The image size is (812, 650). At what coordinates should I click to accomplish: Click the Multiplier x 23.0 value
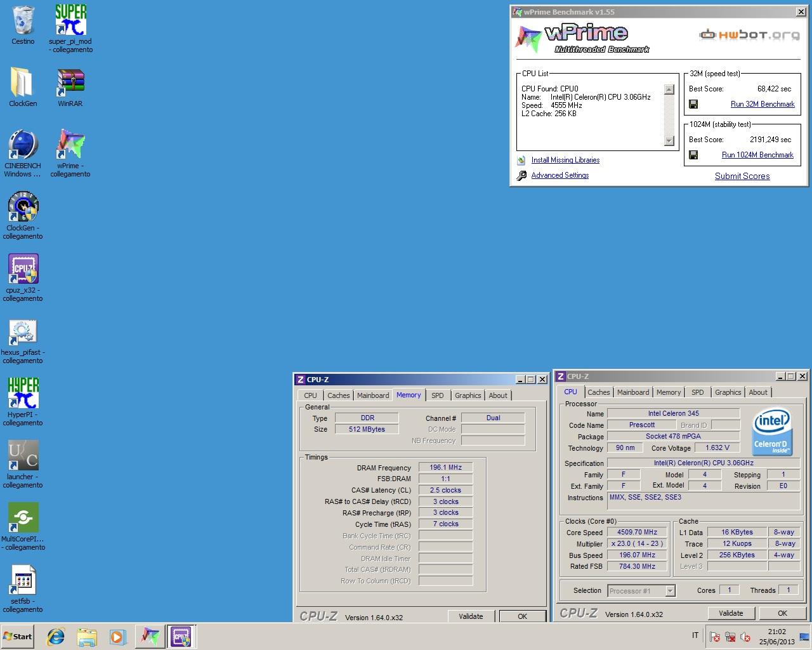(x=637, y=544)
